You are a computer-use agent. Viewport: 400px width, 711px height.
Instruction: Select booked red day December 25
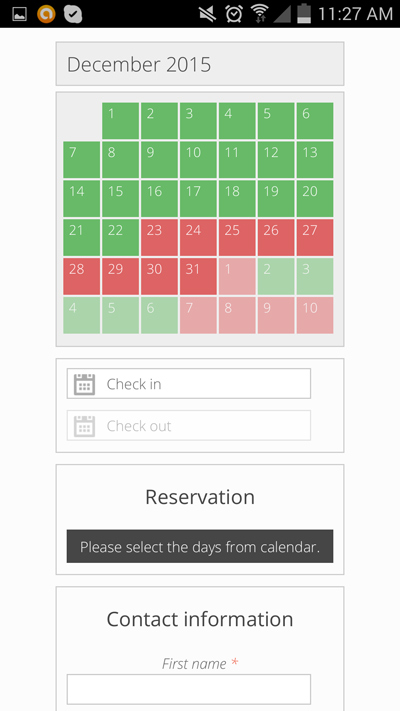[237, 238]
